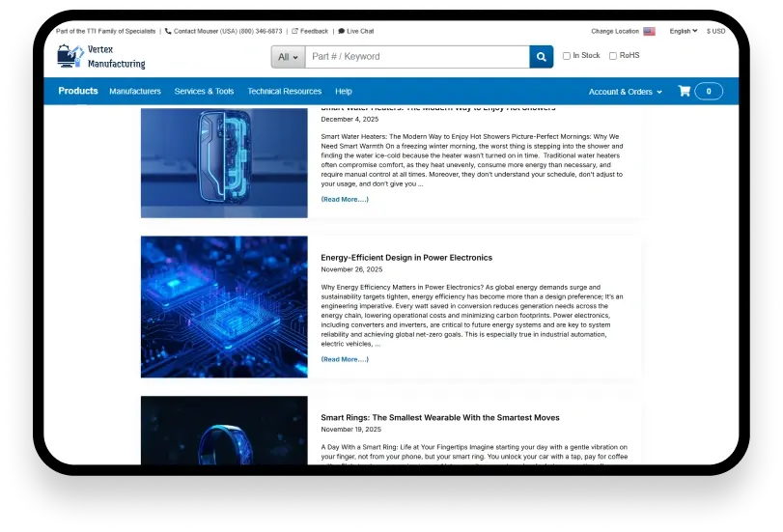The width and height of the screenshot is (783, 532).
Task: Click Contact Mouser (USA) phone number text
Action: coord(228,31)
